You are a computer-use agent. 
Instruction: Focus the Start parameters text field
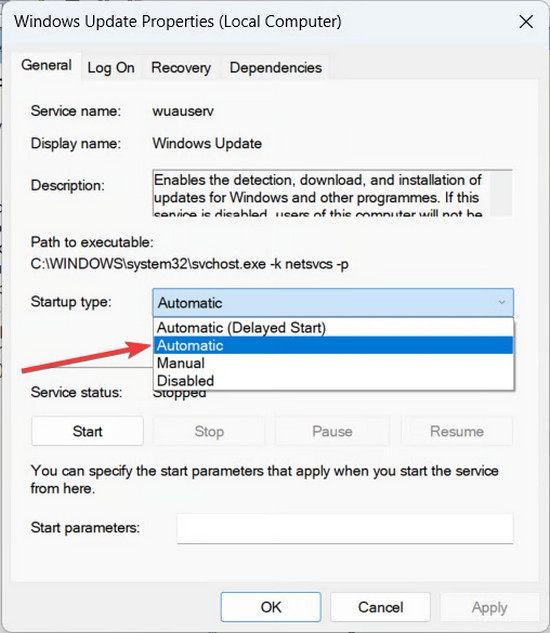(345, 528)
